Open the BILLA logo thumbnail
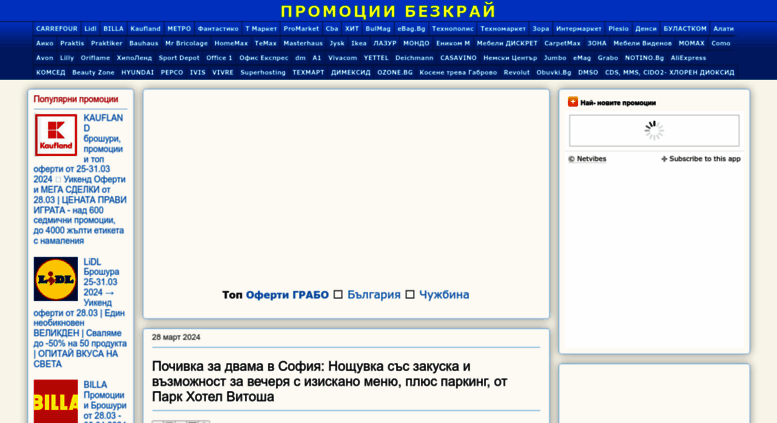Screen dimensions: 777x423 pos(56,401)
